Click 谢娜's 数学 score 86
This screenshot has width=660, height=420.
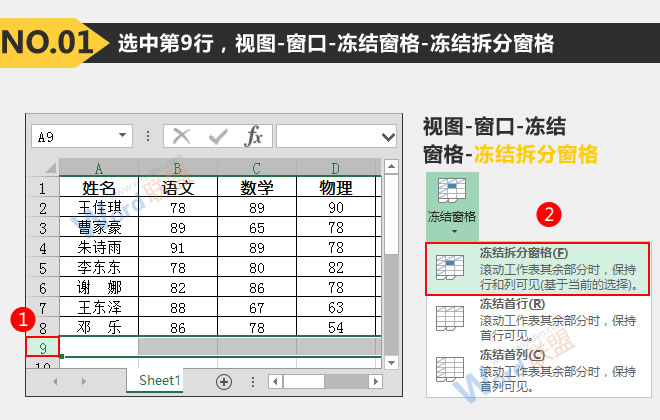tap(257, 287)
